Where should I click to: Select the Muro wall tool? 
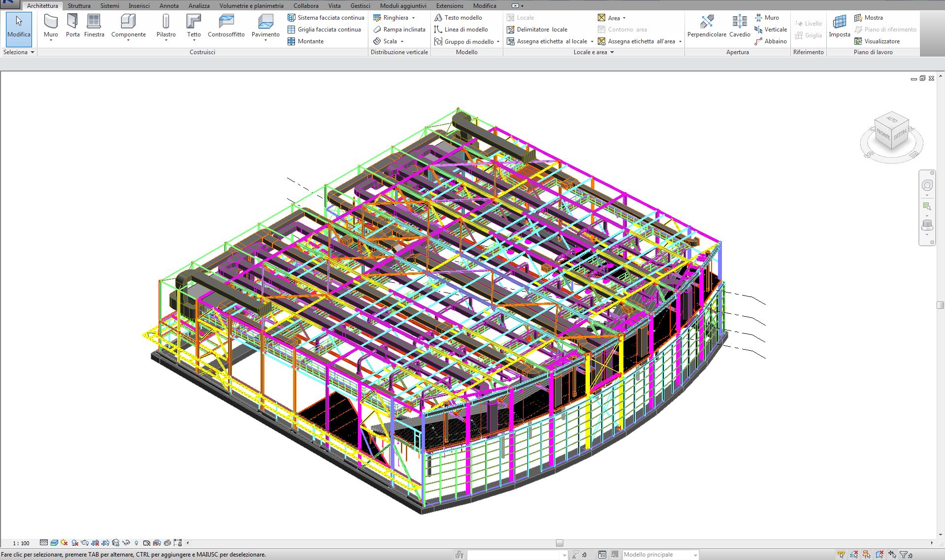[x=51, y=27]
